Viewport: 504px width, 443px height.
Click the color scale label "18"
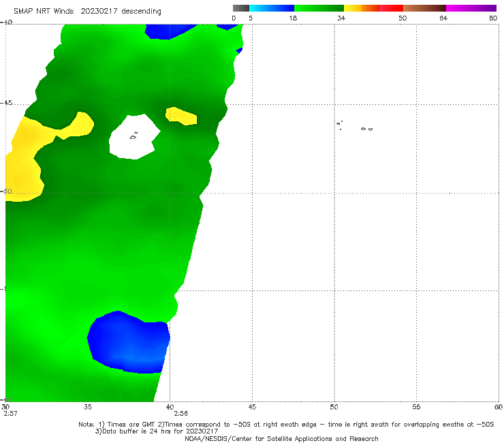point(293,18)
